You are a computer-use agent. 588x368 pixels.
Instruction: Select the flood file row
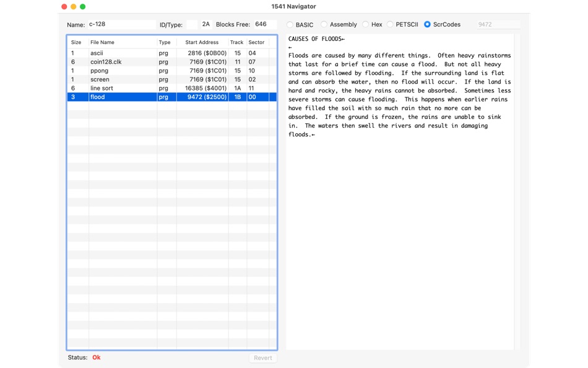click(x=171, y=97)
